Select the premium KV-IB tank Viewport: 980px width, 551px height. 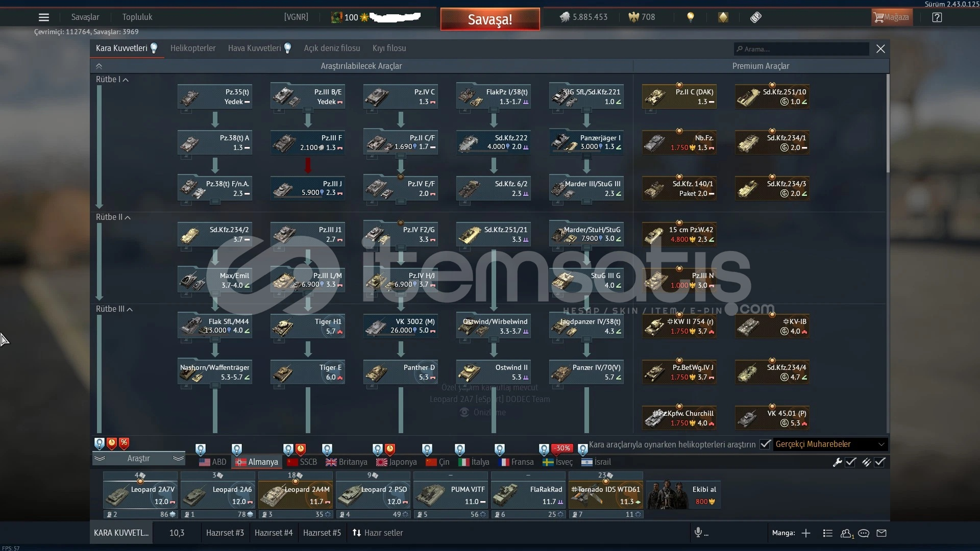772,327
